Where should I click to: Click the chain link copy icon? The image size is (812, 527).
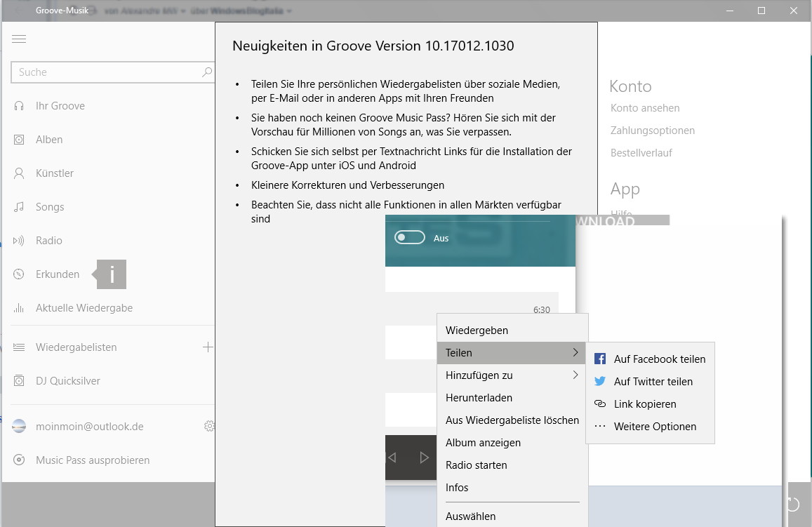(x=600, y=403)
